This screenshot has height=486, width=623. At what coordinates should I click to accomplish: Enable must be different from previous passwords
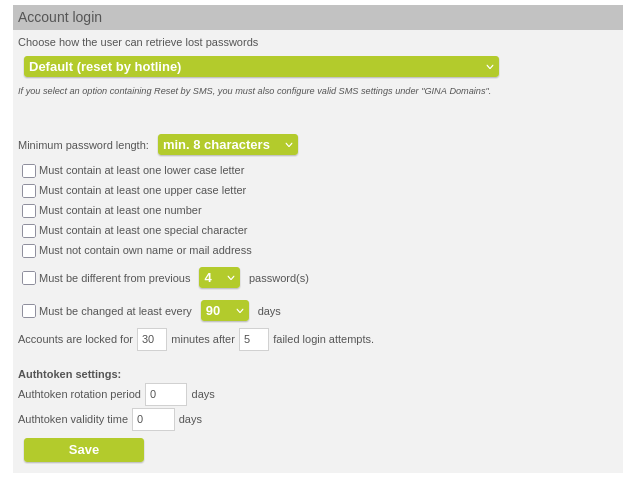click(x=29, y=278)
